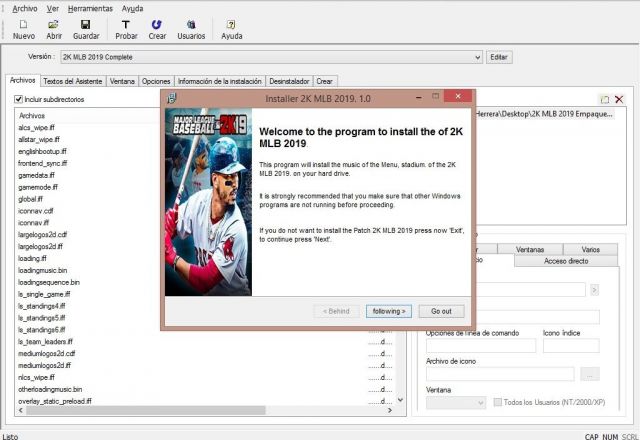
Task: Open the Ayuda menu
Action: pyautogui.click(x=132, y=8)
